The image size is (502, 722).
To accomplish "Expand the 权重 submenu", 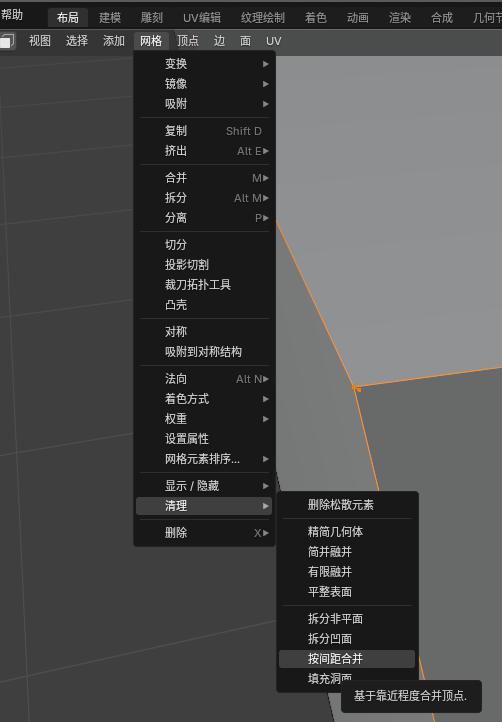I will 204,419.
